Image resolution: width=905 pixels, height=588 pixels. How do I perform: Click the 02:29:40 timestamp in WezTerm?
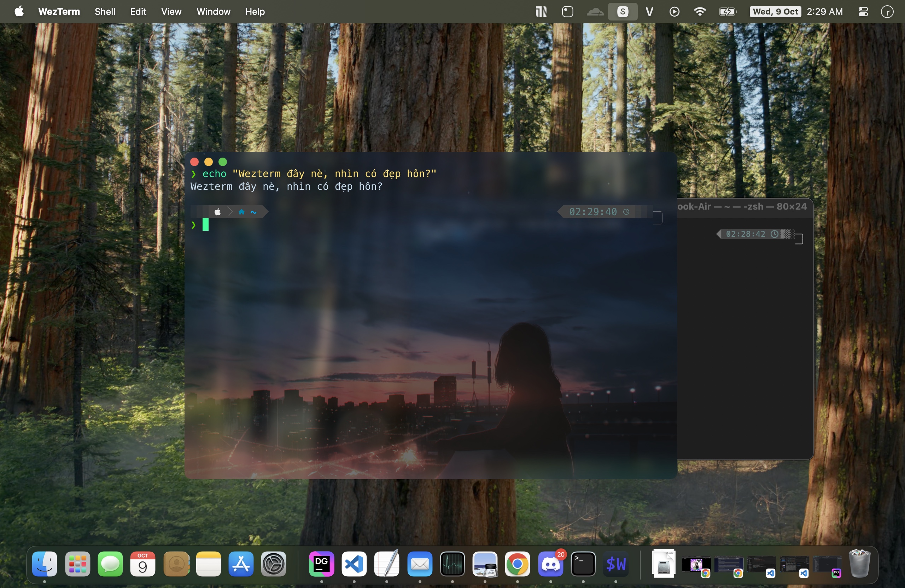pos(593,212)
